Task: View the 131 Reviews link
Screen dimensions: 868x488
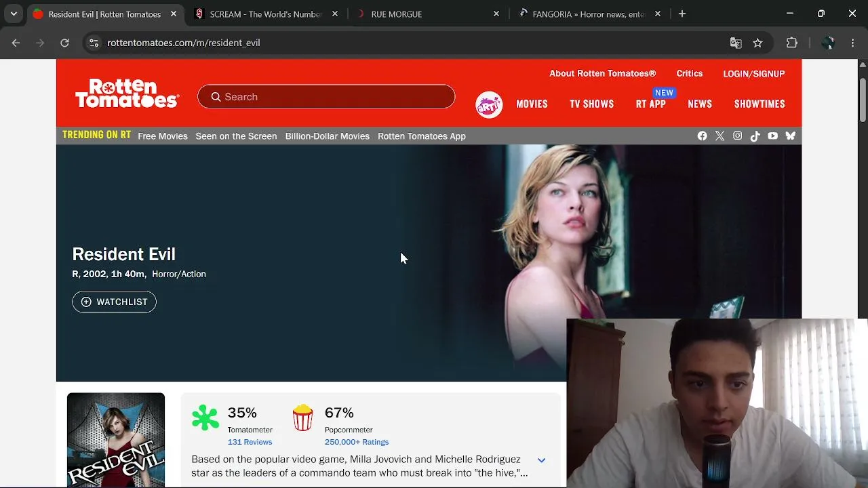Action: pyautogui.click(x=250, y=442)
